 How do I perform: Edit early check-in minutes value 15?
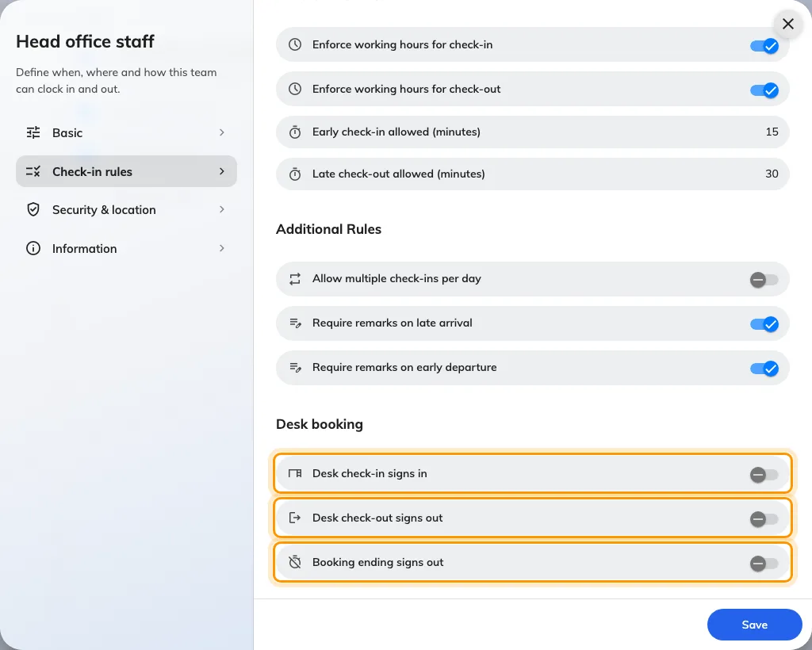[772, 132]
